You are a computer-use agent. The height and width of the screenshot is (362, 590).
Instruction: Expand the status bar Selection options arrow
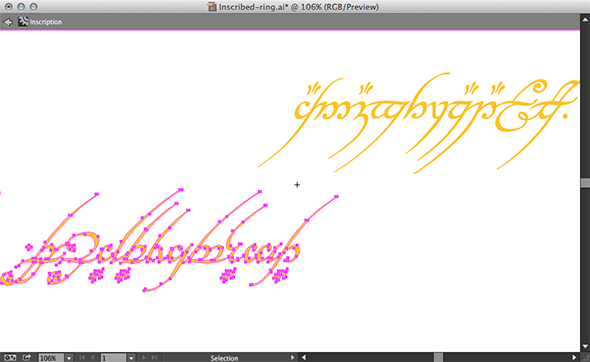[x=292, y=357]
